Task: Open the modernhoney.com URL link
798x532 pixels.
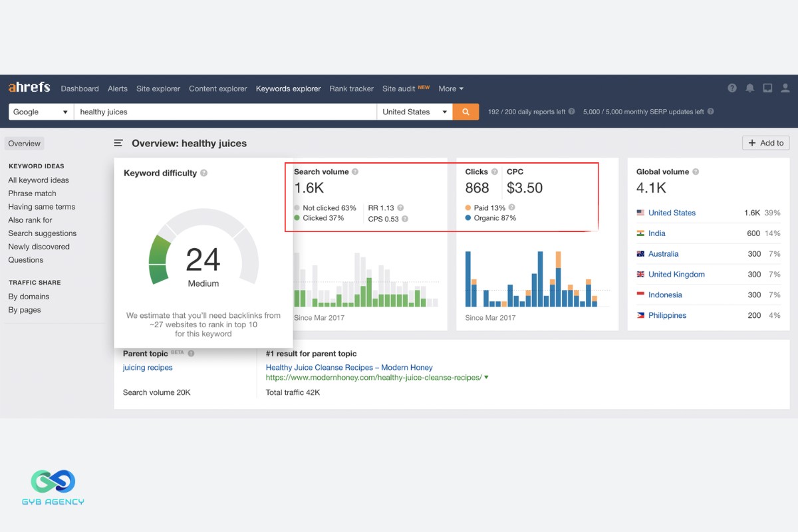Action: tap(374, 377)
